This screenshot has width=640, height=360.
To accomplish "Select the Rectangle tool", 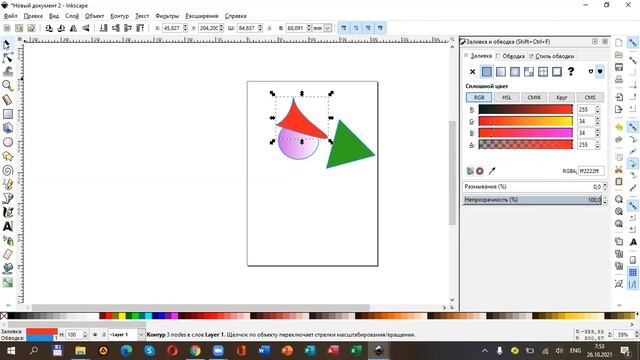I will 7,114.
